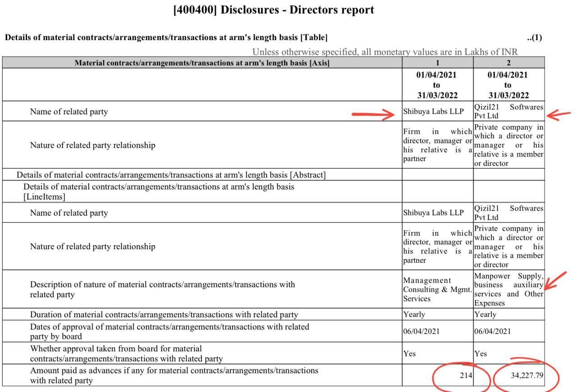The height and width of the screenshot is (392, 577).
Task: Click the row label ending in "[LineItems]"
Action: 159,191
